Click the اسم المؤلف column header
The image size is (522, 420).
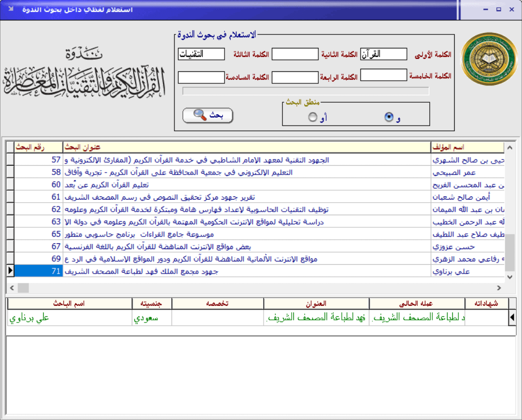pos(467,147)
